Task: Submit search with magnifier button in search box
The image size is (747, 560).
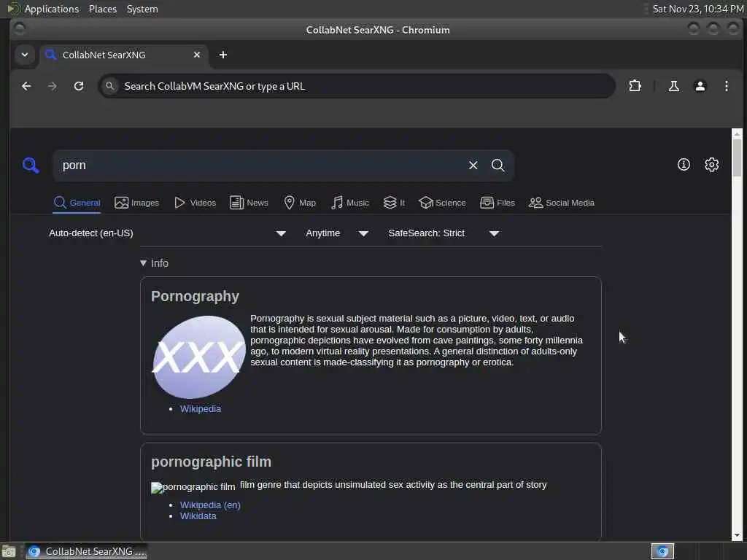Action: point(498,166)
